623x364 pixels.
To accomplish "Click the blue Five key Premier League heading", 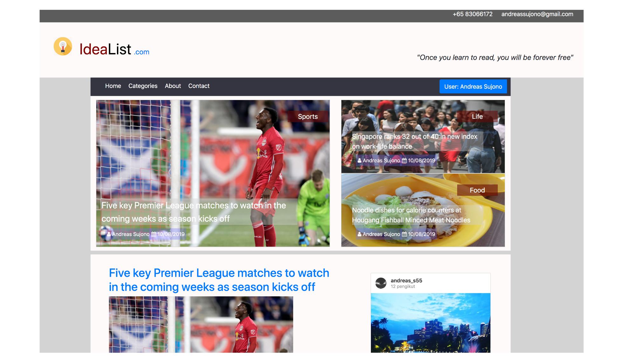I will [x=219, y=280].
